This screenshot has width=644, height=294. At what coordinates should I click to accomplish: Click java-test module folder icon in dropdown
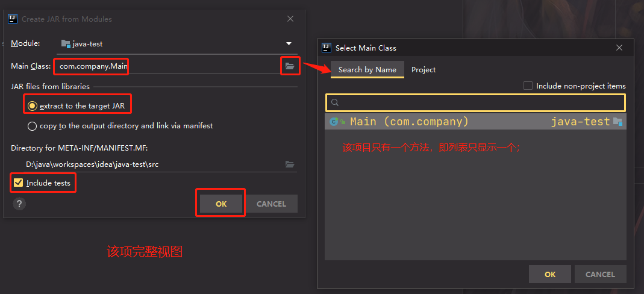click(x=66, y=43)
